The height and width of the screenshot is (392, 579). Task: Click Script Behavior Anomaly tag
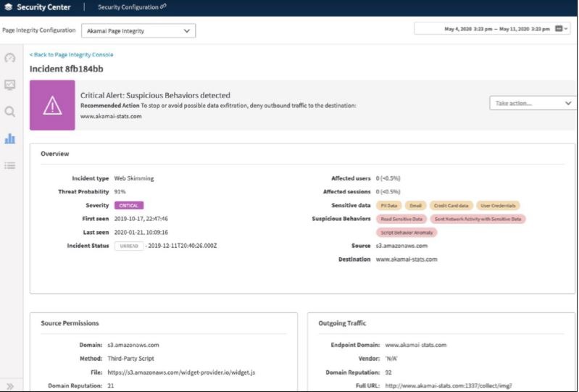pos(407,233)
